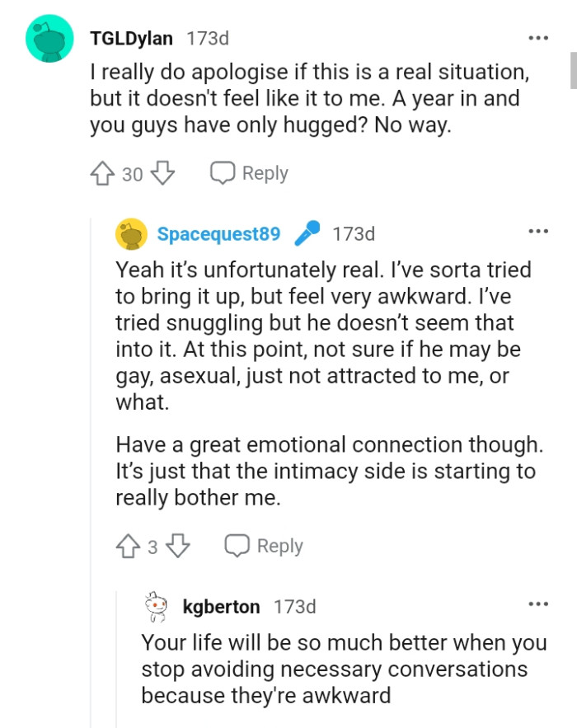
Task: Click the Reply speech-bubble icon on Spacequest89's comment
Action: tap(236, 545)
